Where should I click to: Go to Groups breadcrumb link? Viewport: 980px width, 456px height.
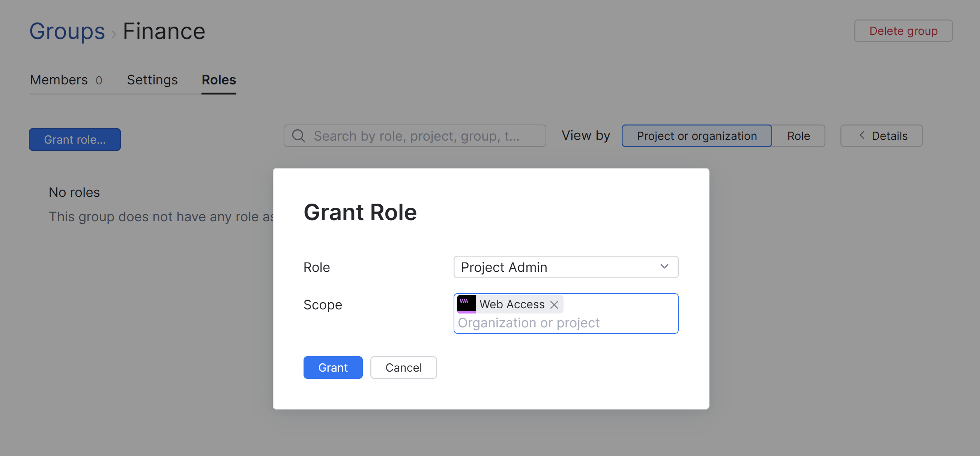[x=67, y=31]
